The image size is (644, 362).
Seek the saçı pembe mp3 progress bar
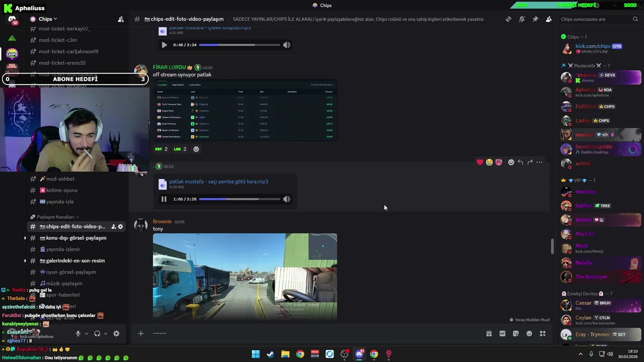point(239,199)
